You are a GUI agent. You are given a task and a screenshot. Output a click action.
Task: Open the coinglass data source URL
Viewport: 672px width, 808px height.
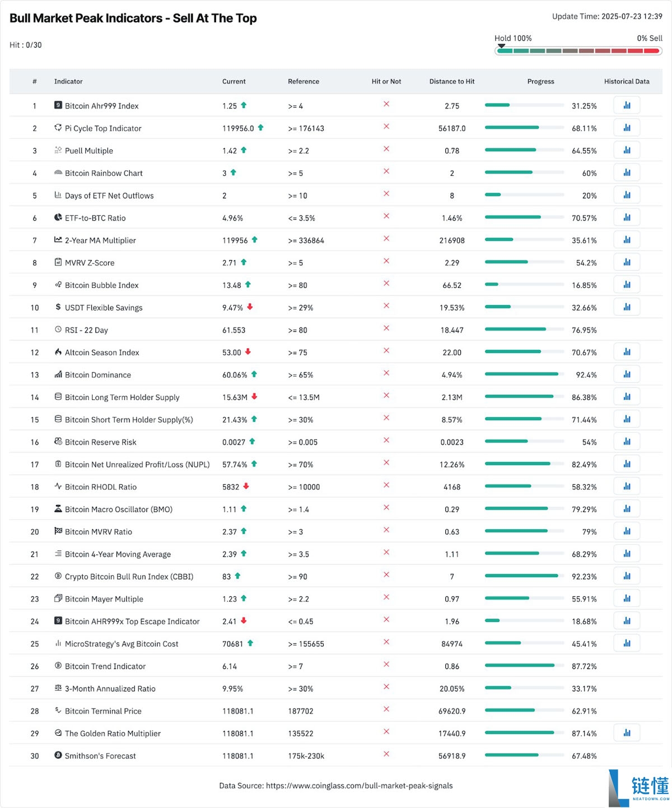coord(359,786)
